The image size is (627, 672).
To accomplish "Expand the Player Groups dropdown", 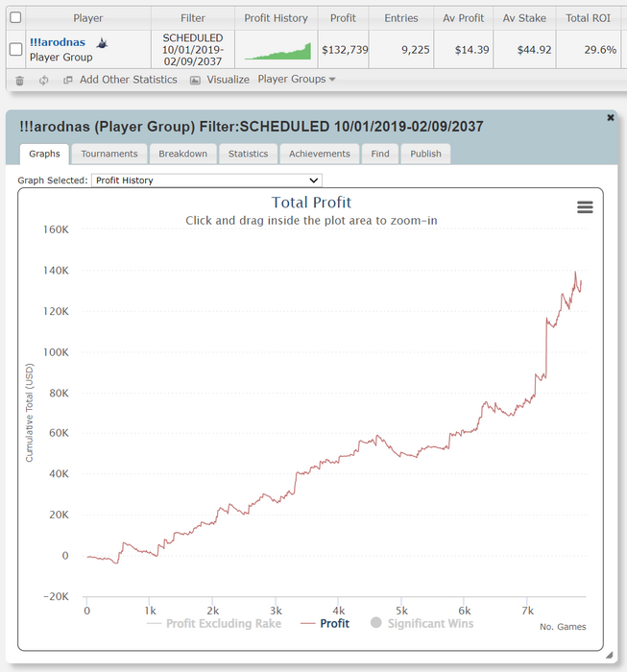I will (x=296, y=80).
